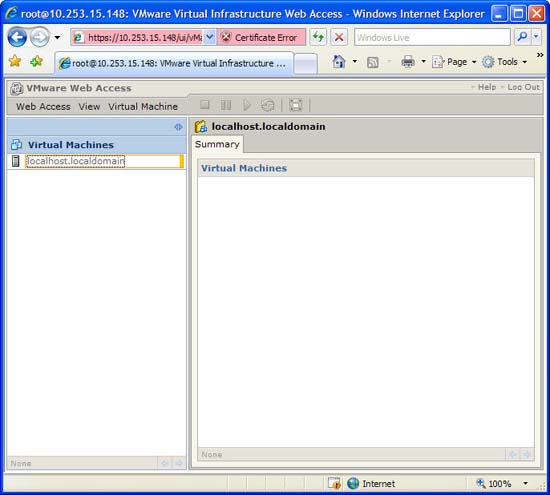Click the power off (stop) VM icon
This screenshot has height=495, width=550.
coord(205,105)
